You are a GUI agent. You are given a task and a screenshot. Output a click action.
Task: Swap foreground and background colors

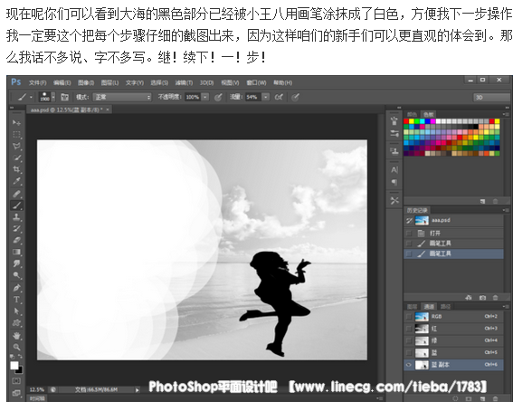coord(20,356)
